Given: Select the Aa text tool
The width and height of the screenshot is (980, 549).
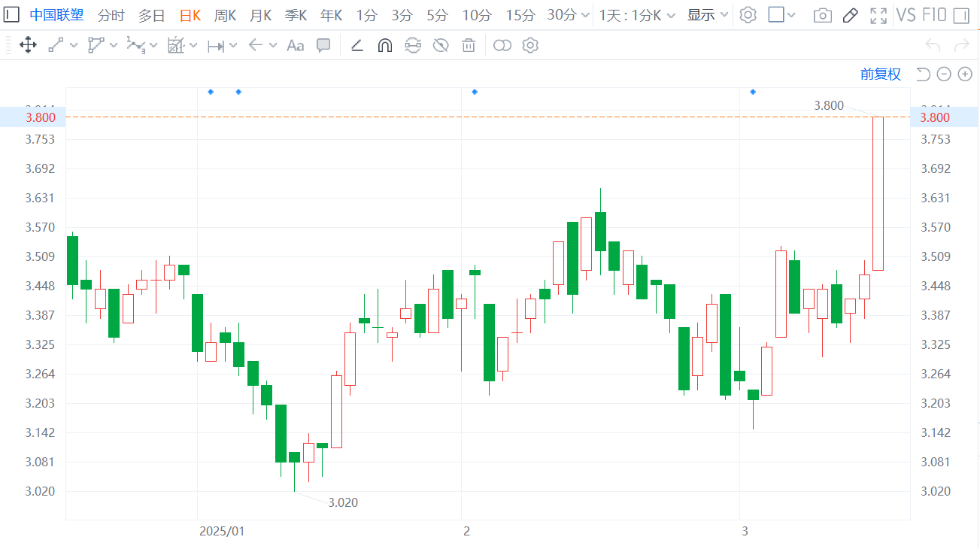Looking at the screenshot, I should (x=296, y=46).
